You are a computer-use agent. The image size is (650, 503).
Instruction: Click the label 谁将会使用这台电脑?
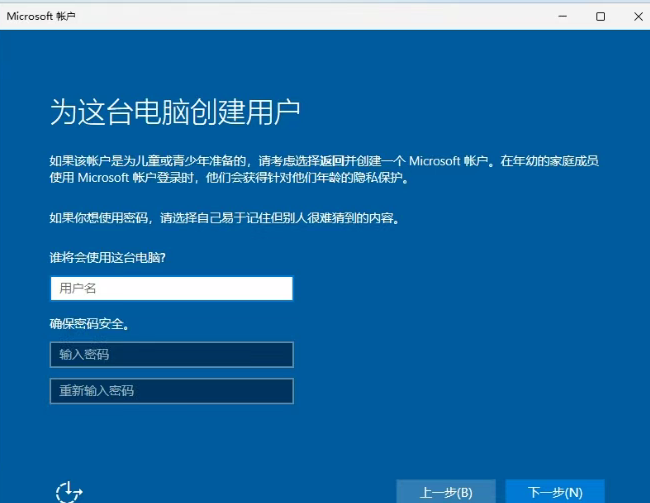[108, 258]
